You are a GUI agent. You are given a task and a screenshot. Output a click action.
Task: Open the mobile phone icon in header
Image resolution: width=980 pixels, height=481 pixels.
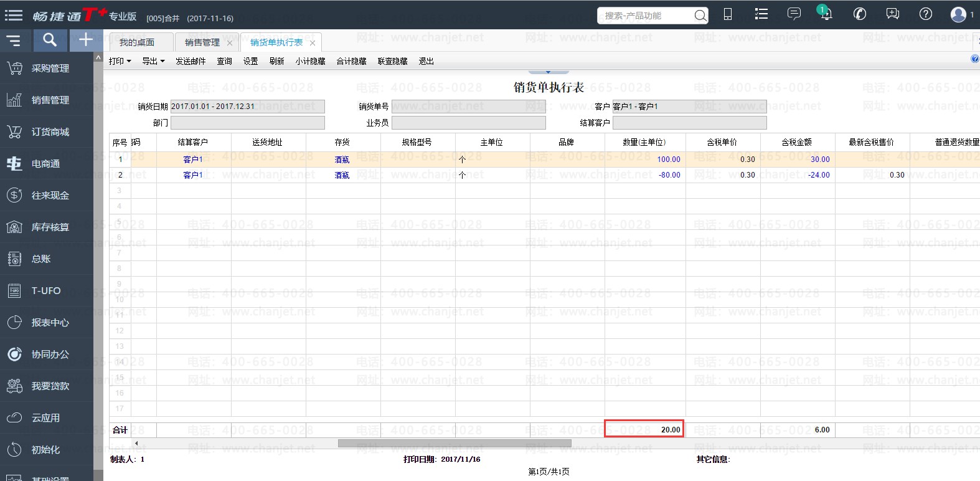pyautogui.click(x=727, y=14)
